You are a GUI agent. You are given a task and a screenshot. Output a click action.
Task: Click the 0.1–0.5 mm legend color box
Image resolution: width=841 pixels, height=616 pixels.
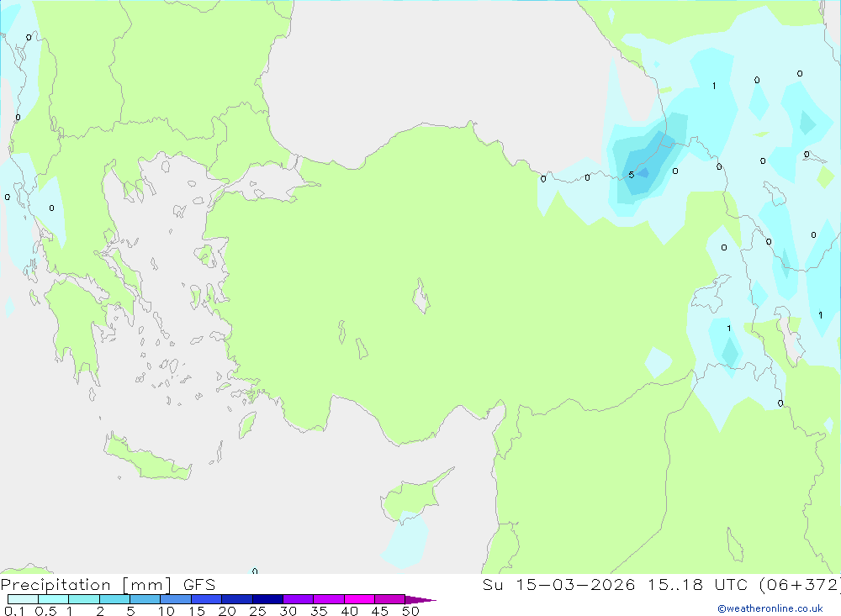pos(23,599)
